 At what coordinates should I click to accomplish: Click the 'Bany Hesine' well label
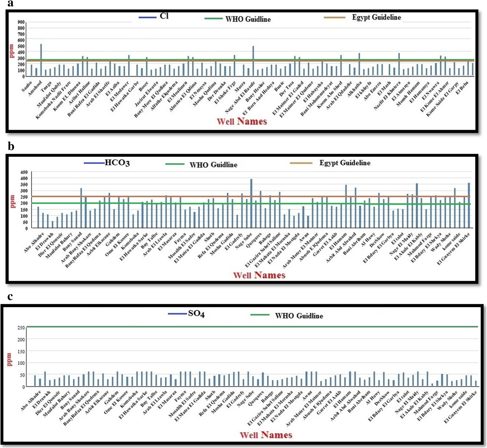pos(255,91)
